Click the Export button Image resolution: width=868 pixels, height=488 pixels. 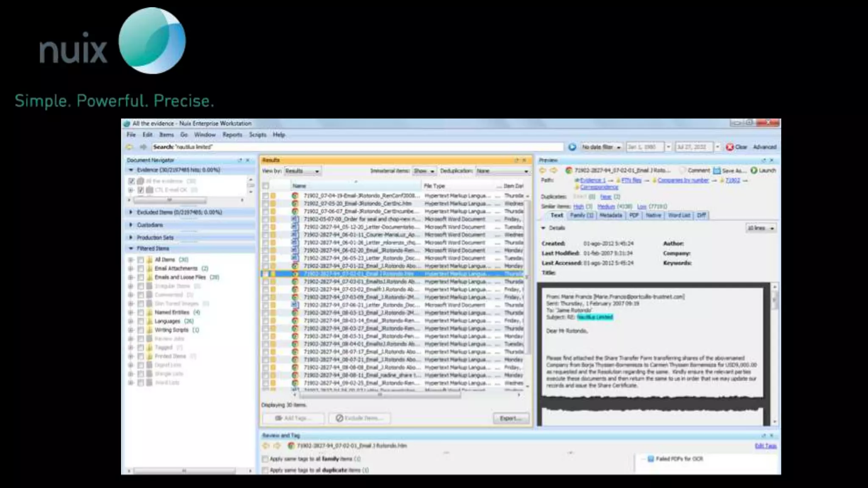511,418
